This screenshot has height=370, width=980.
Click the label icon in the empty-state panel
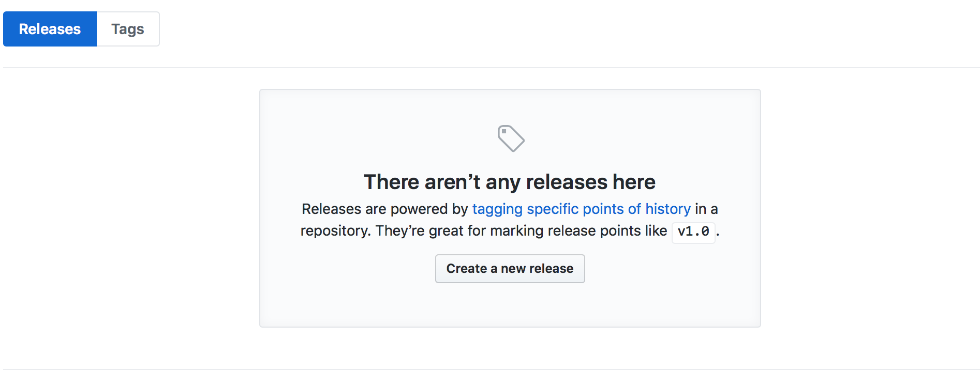[x=511, y=138]
